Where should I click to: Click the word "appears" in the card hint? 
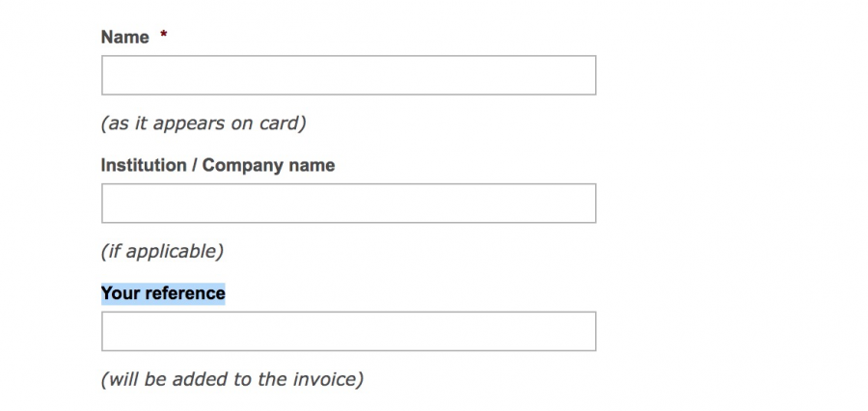tap(180, 123)
